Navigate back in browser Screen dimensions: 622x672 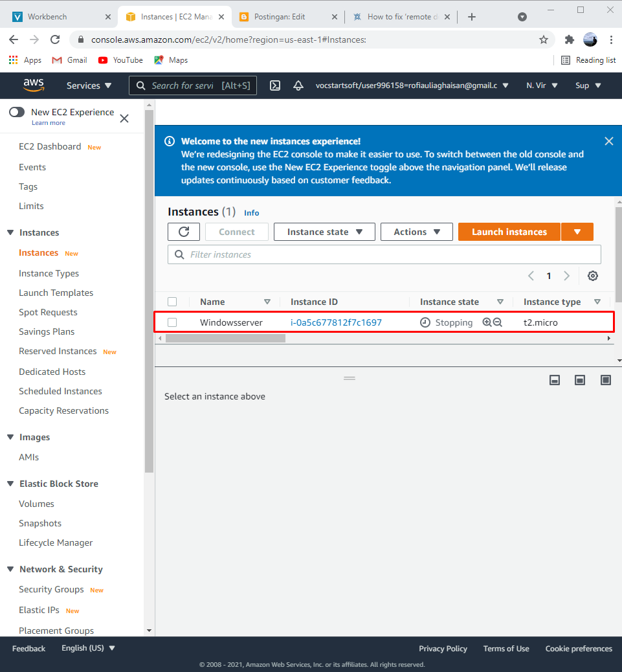[14, 40]
